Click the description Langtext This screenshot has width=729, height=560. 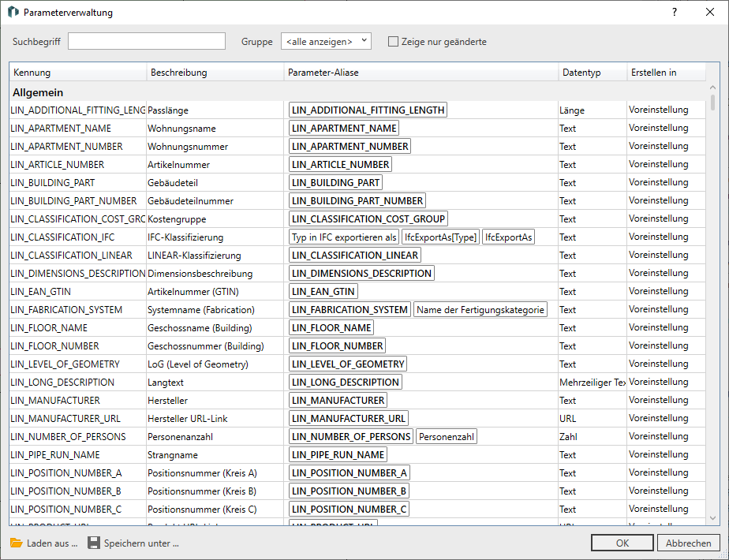pos(166,382)
